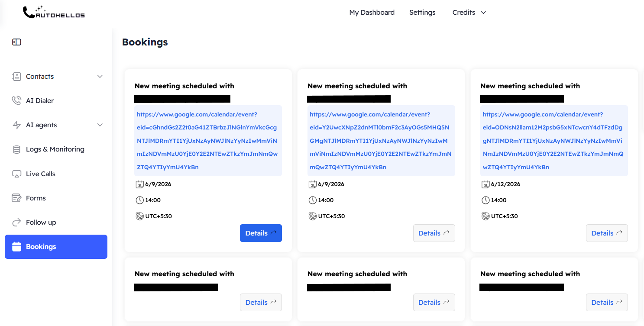This screenshot has width=644, height=326.
Task: Click the Contacts sidebar icon
Action: pos(16,77)
